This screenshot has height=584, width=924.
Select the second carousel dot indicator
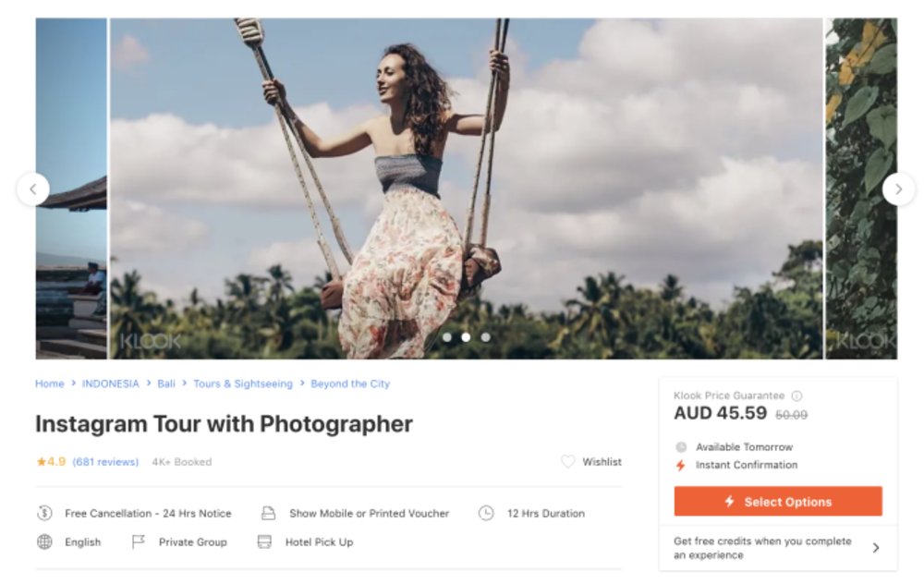(x=466, y=338)
